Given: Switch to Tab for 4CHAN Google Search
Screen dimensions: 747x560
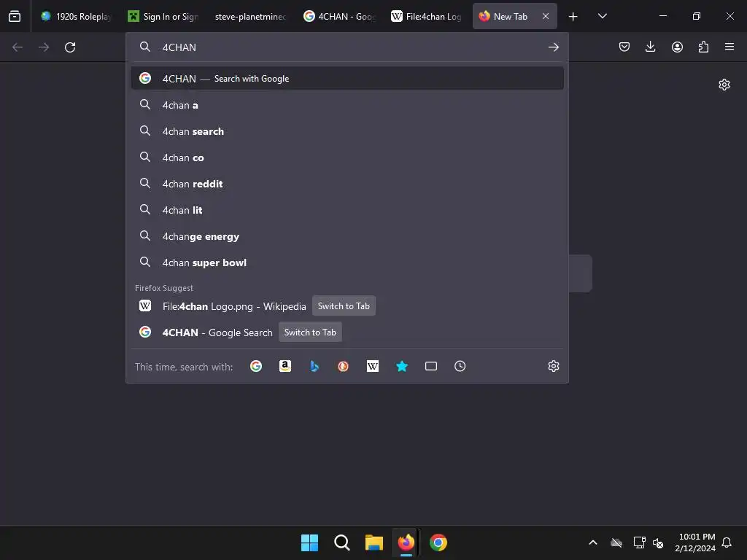Looking at the screenshot, I should tap(310, 332).
